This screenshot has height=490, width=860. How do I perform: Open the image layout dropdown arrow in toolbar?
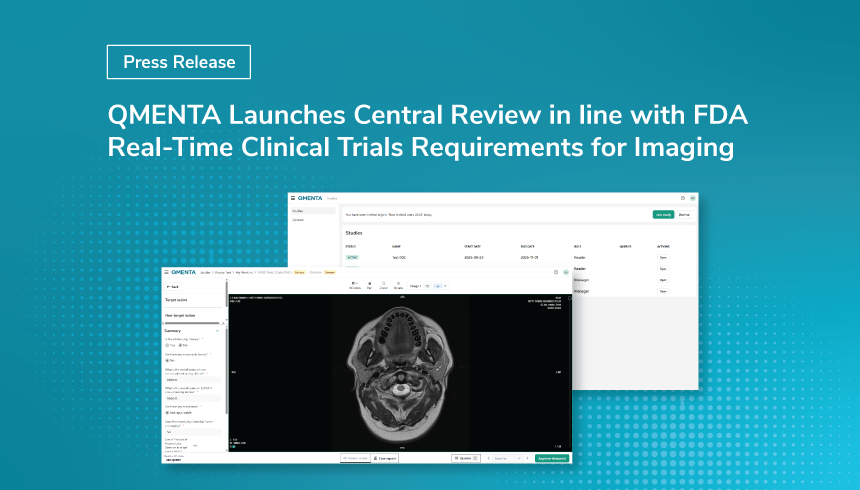pyautogui.click(x=445, y=286)
